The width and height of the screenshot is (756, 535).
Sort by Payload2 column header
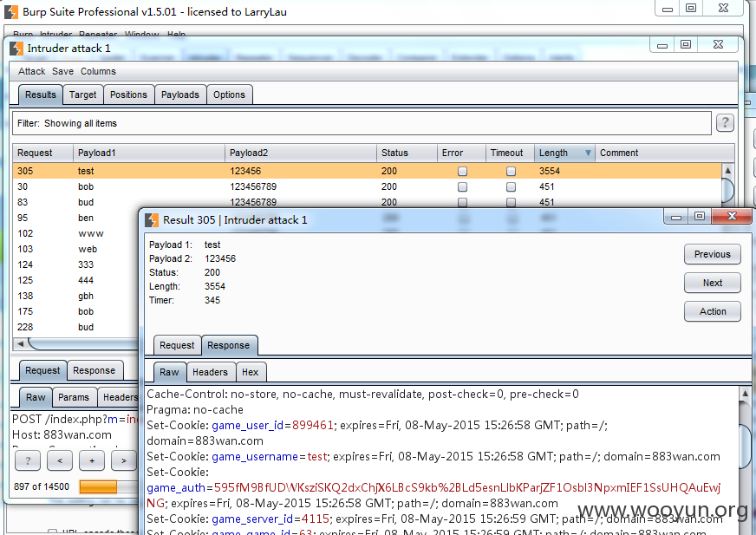[x=300, y=153]
